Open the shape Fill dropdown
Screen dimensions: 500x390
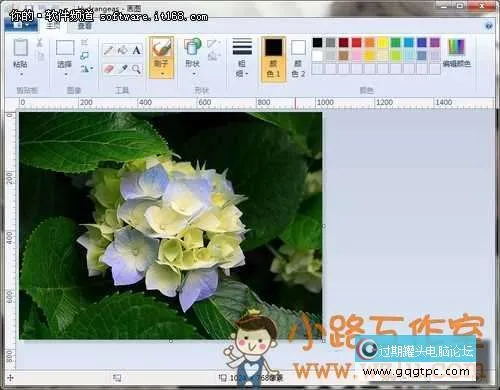pyautogui.click(x=214, y=56)
